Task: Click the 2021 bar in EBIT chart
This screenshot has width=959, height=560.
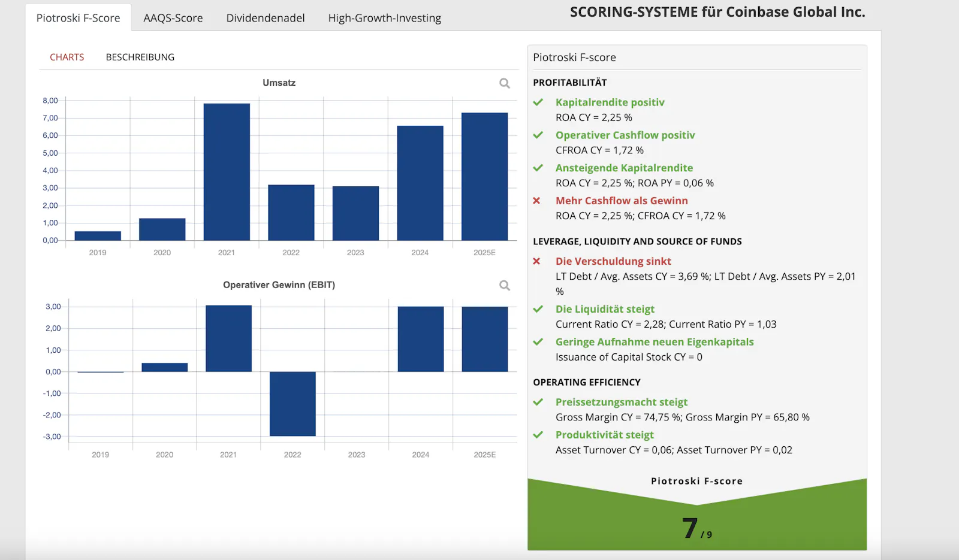Action: pos(228,339)
